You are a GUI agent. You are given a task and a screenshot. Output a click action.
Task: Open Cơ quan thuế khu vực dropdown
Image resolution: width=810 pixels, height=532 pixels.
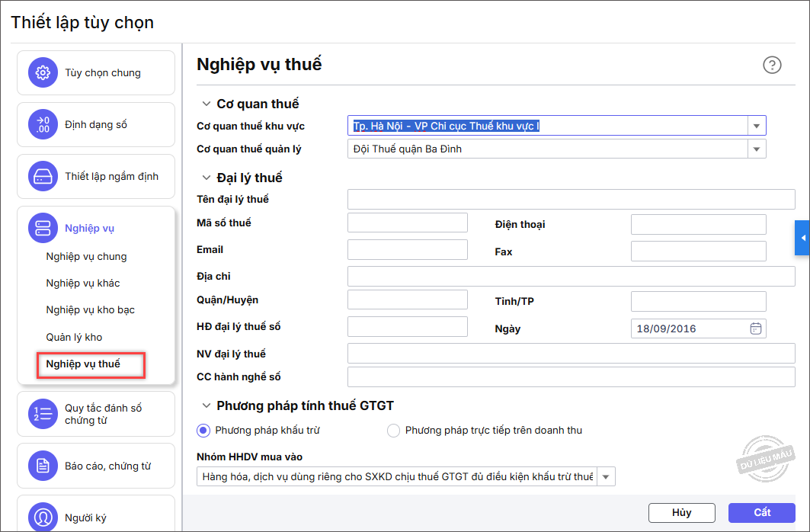click(x=756, y=126)
